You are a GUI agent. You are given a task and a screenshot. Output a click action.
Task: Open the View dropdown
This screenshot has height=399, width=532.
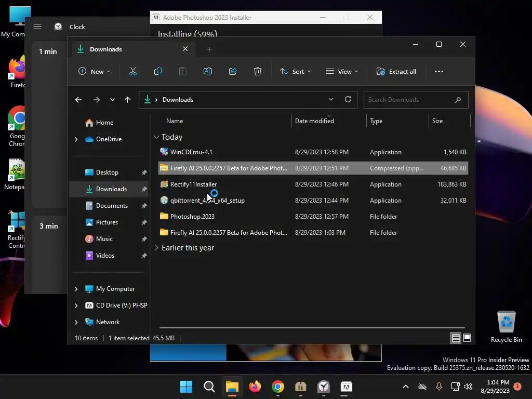342,72
